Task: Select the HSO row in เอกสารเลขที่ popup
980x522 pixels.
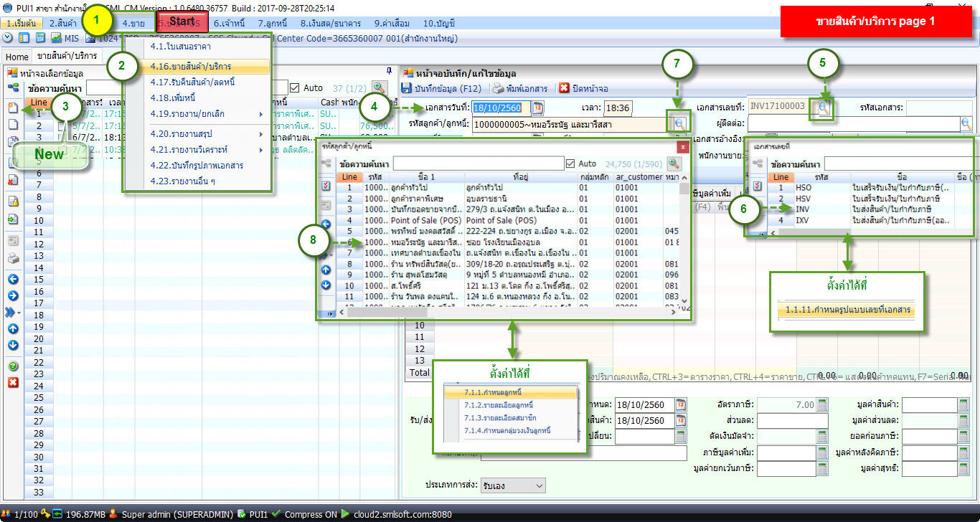Action: pyautogui.click(x=872, y=187)
